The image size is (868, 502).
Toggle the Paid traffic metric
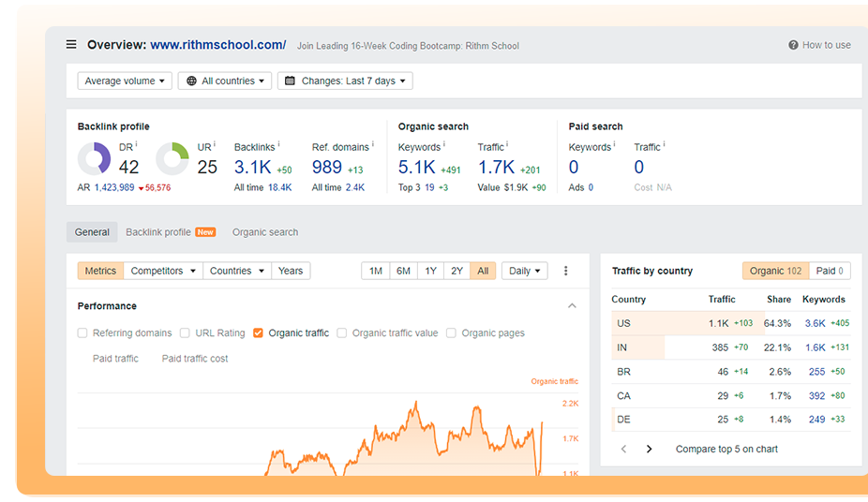click(115, 359)
